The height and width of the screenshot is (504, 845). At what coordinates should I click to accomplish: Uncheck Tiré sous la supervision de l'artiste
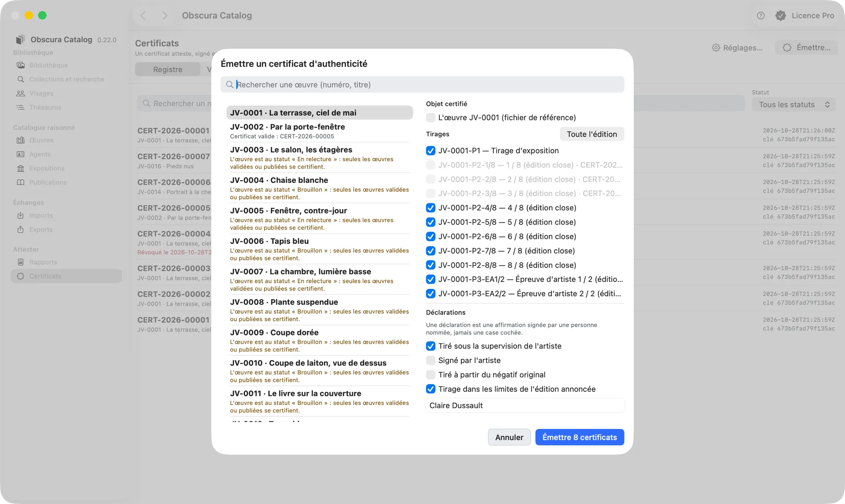pos(431,346)
